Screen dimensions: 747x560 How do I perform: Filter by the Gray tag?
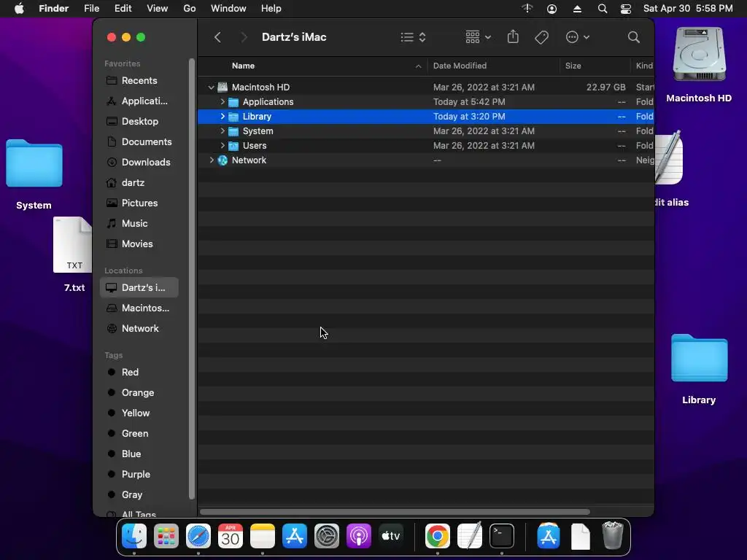(x=139, y=495)
